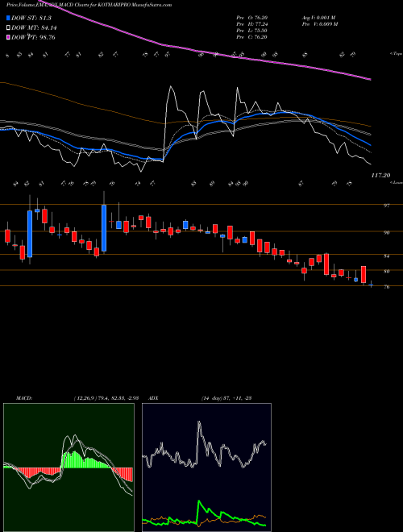Click the green MACD histogram bars

[x=85, y=461]
